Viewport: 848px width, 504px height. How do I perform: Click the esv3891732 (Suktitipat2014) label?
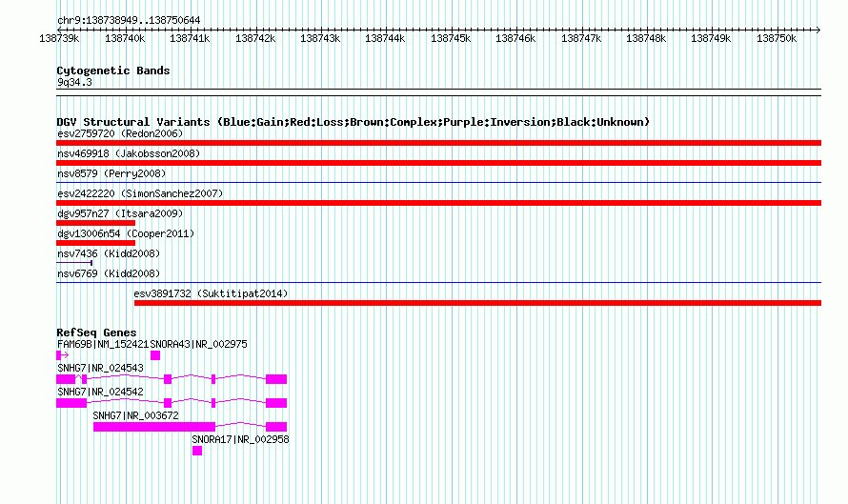click(x=211, y=293)
